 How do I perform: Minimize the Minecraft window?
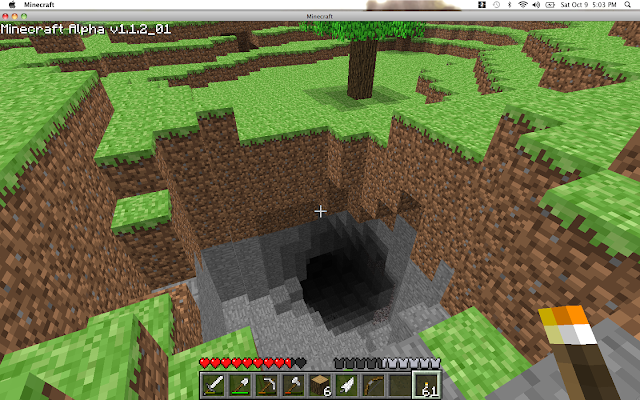15,16
